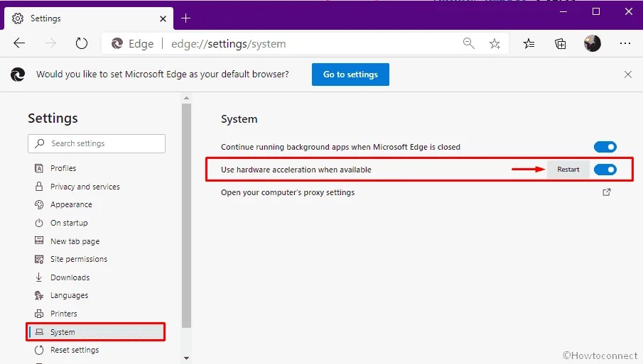Focus the Search settings field
This screenshot has height=364, width=643.
[97, 143]
